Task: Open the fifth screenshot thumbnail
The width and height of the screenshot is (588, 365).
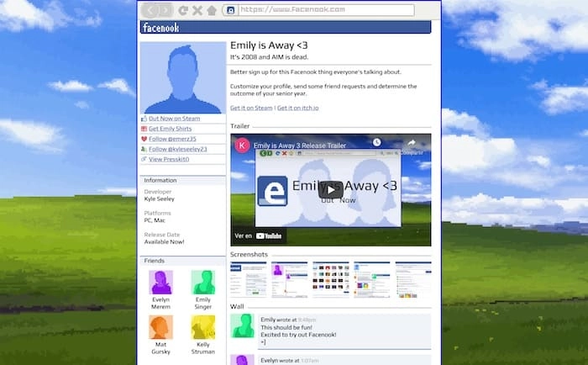Action: coord(413,279)
